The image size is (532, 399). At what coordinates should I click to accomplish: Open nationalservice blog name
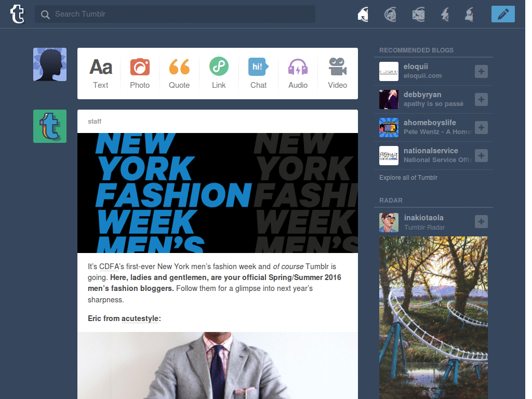pos(431,151)
